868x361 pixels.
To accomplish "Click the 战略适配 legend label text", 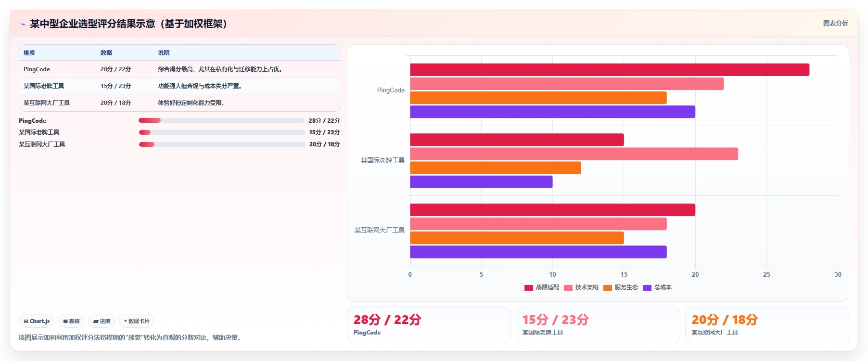I will [x=548, y=288].
